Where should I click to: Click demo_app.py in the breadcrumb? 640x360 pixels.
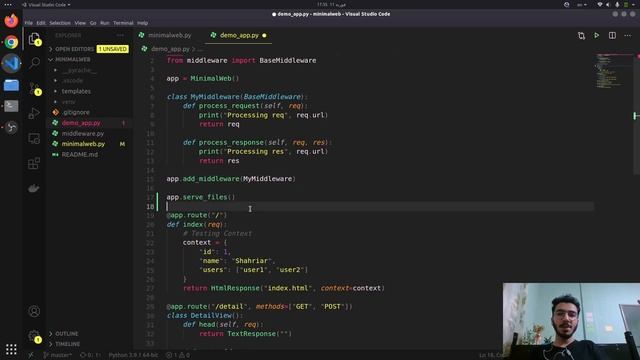tap(170, 49)
